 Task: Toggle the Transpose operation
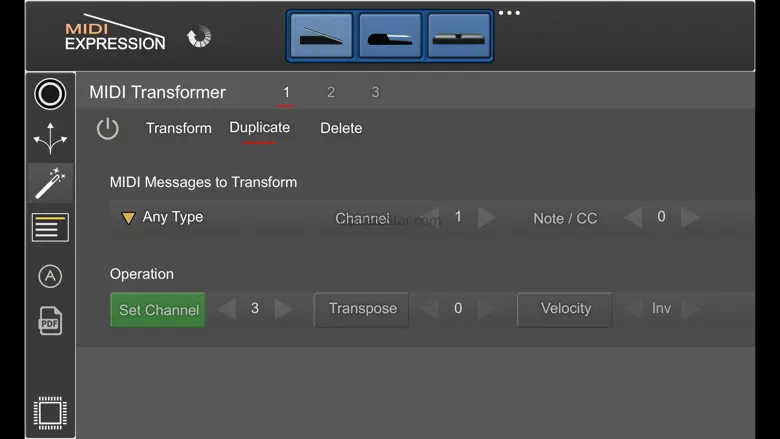[362, 309]
